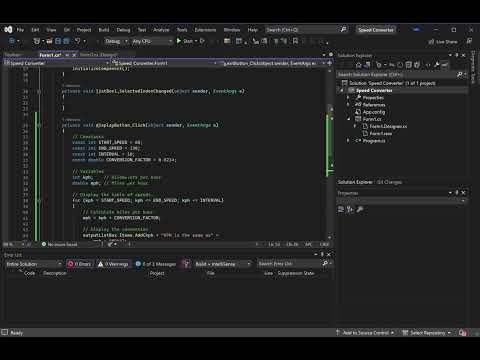This screenshot has width=480, height=360.
Task: Collapse the Speed Converter project node
Action: point(342,90)
